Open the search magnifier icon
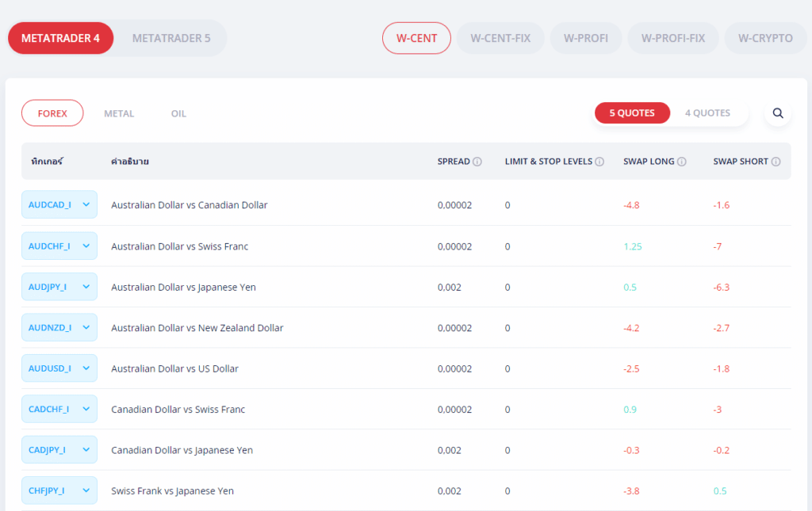 [x=777, y=113]
